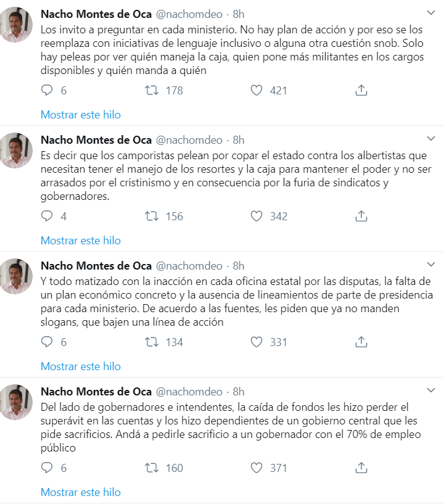The image size is (444, 504).
Task: Open the chevron menu on 'Del lado de gobernadores' tweet
Action: (x=432, y=390)
